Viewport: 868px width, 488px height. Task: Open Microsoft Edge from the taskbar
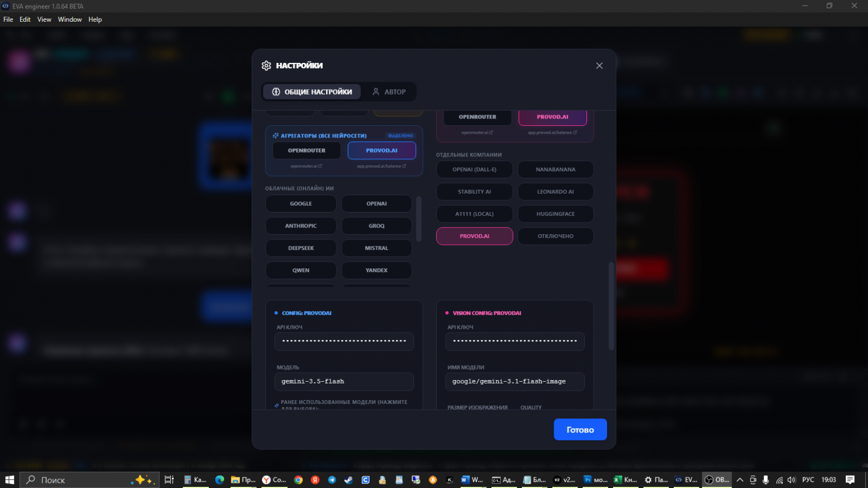click(x=220, y=480)
